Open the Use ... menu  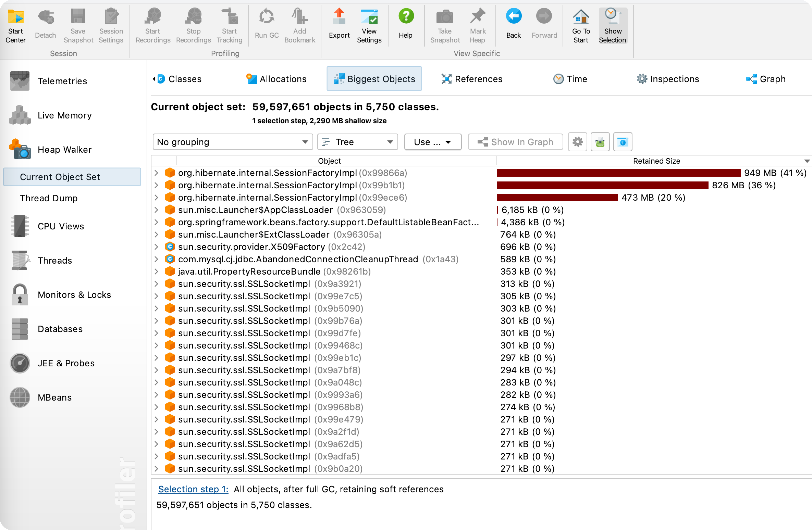[432, 142]
